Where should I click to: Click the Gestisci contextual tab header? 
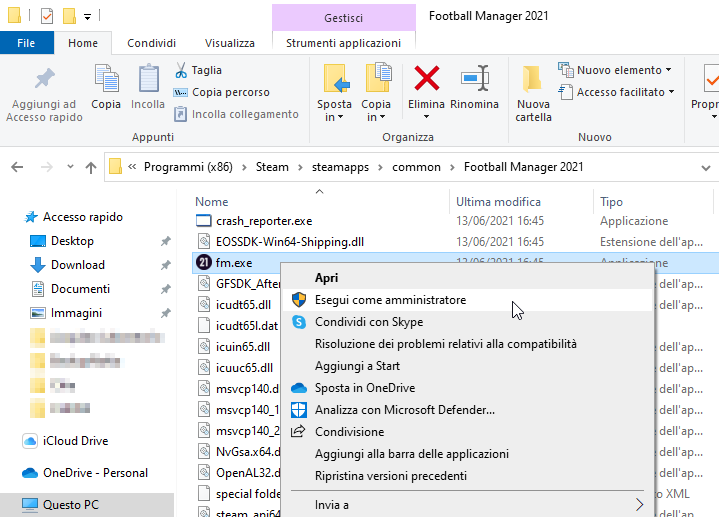point(343,18)
